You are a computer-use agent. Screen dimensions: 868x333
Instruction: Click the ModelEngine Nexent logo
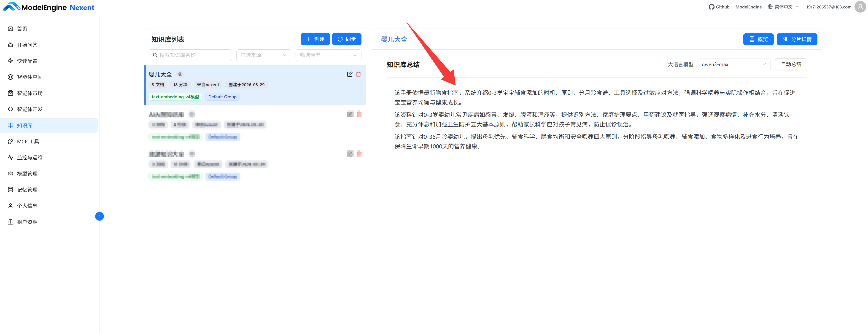[49, 7]
